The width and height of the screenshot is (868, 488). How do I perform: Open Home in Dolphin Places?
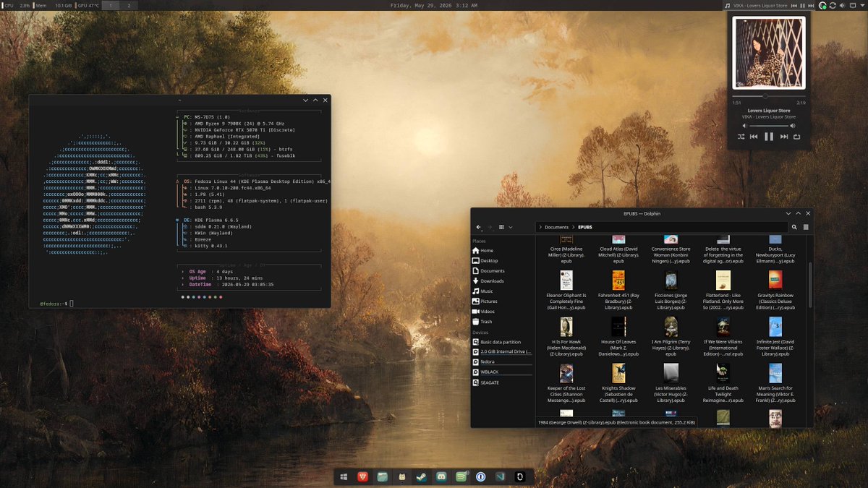pos(502,251)
